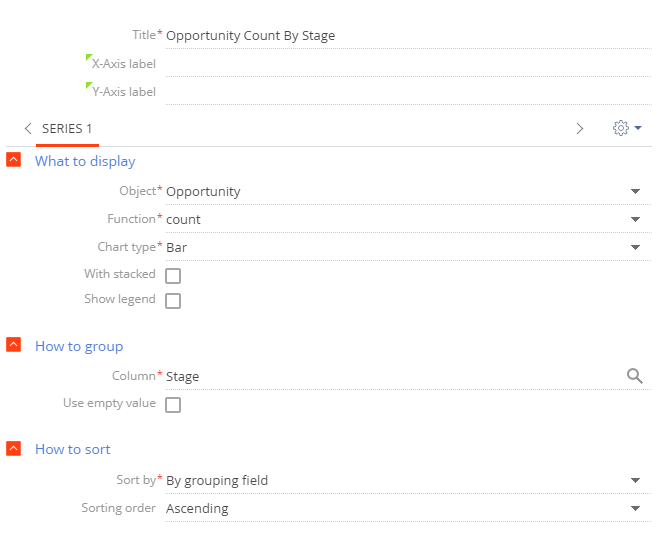Enable the Show legend checkbox

point(173,301)
